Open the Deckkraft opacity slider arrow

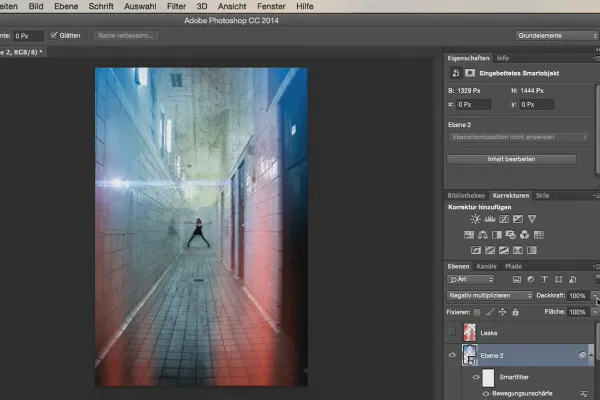click(x=595, y=296)
